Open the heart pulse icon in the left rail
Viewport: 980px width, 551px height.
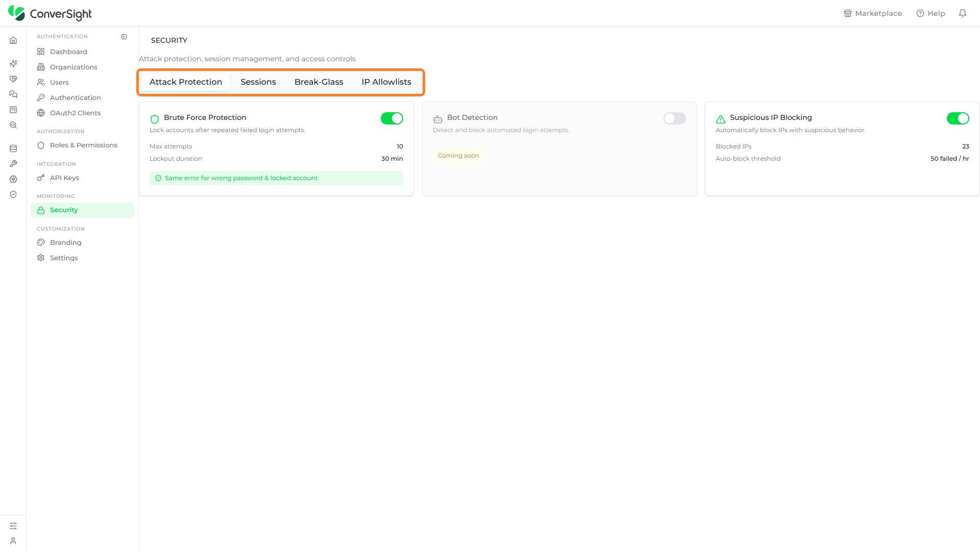[x=13, y=79]
